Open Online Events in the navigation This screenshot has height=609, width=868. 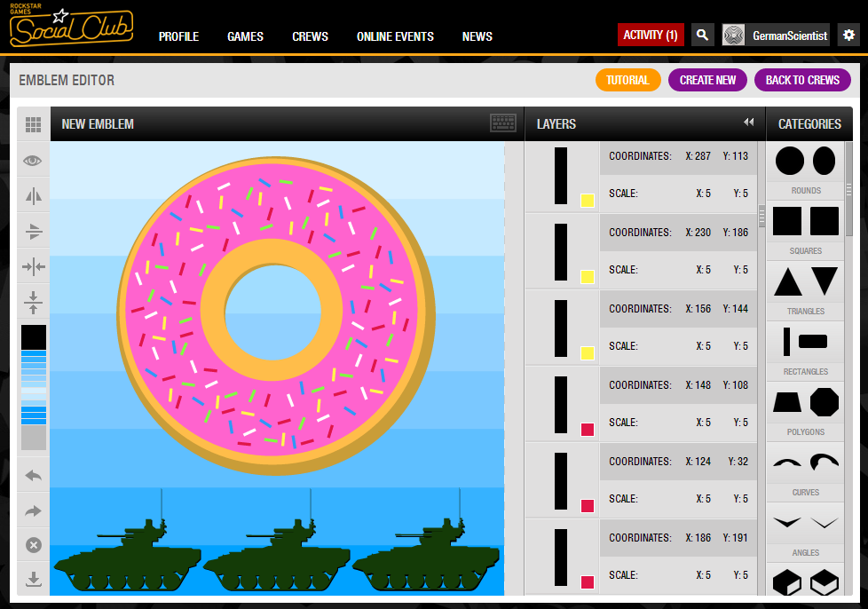pos(395,36)
